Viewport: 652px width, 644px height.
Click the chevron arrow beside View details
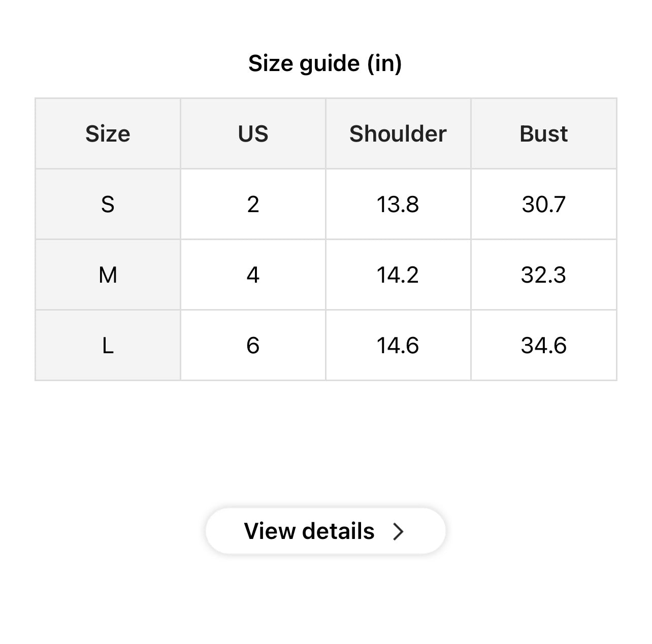pyautogui.click(x=399, y=531)
